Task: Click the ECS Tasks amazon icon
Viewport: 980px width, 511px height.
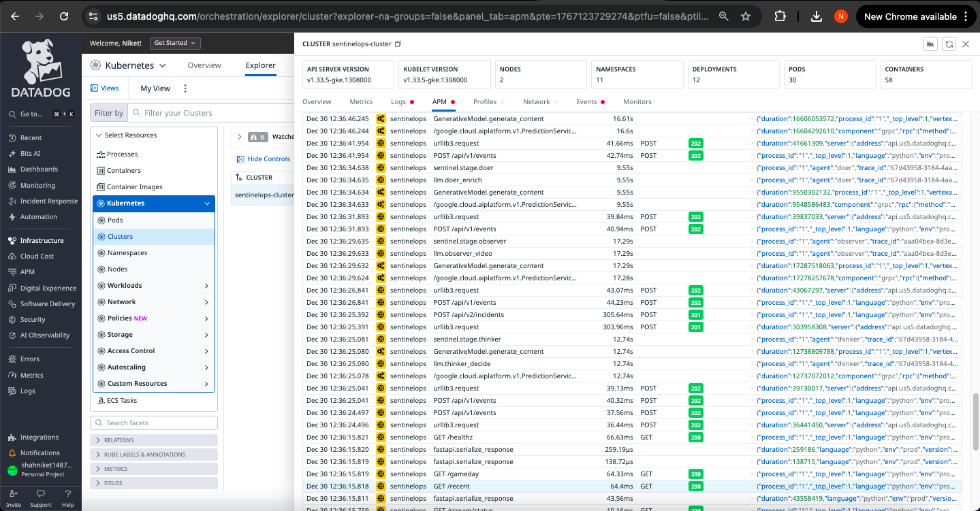Action: coord(101,401)
